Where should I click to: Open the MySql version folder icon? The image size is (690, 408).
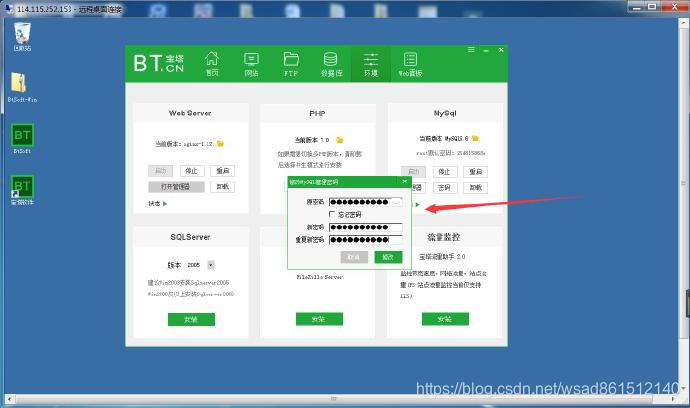[x=475, y=138]
